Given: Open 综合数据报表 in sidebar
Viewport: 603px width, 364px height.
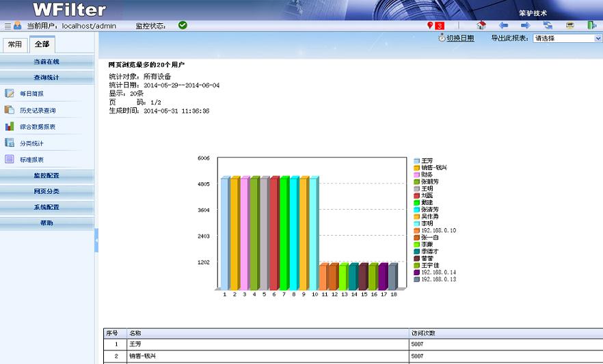Looking at the screenshot, I should pos(38,126).
